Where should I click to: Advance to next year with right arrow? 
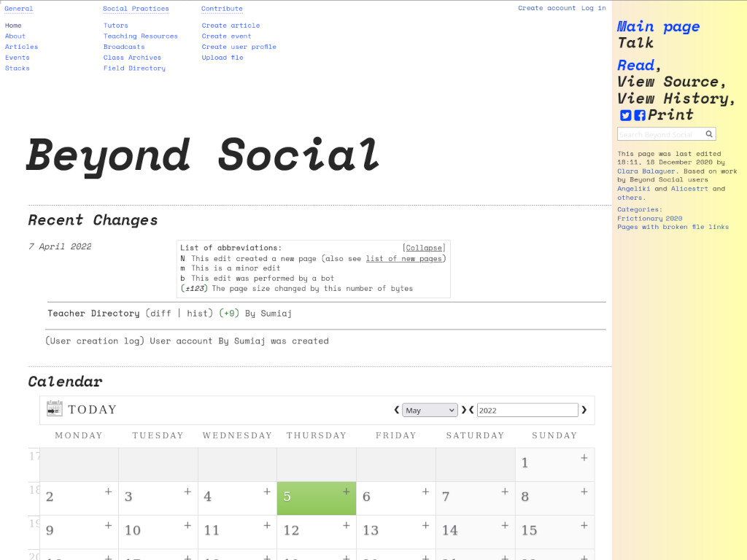584,411
